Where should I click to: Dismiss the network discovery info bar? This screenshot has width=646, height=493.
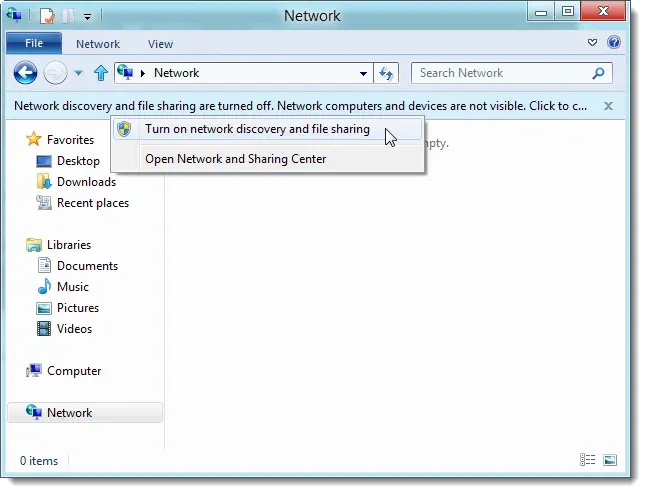608,106
